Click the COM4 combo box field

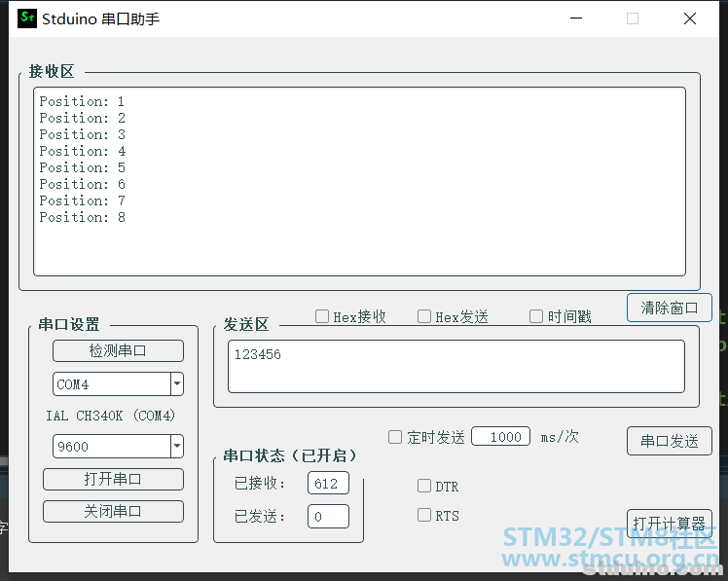(118, 384)
